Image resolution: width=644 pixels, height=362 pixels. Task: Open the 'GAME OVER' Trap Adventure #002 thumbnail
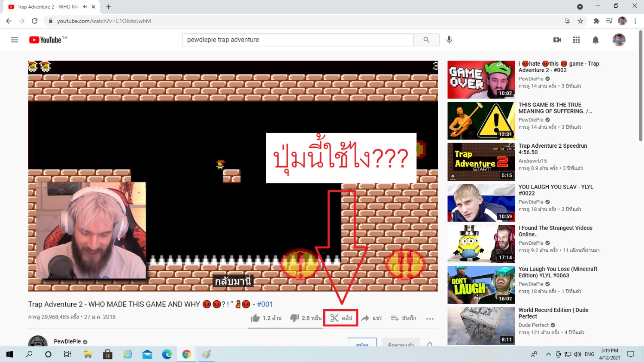(x=481, y=79)
